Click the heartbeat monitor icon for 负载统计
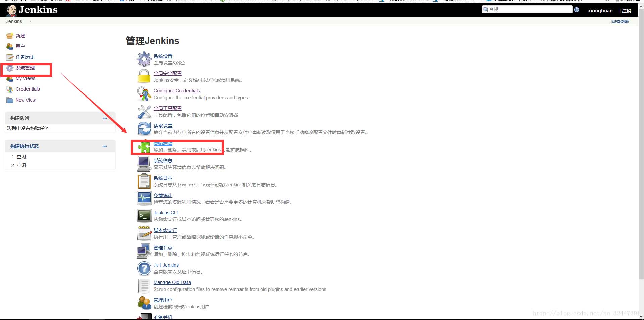 click(144, 199)
